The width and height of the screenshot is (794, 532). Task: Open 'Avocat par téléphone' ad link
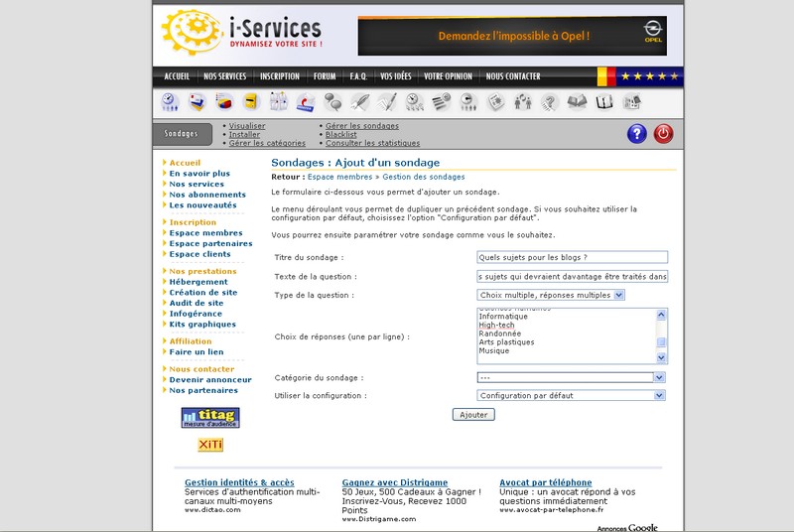coord(545,482)
